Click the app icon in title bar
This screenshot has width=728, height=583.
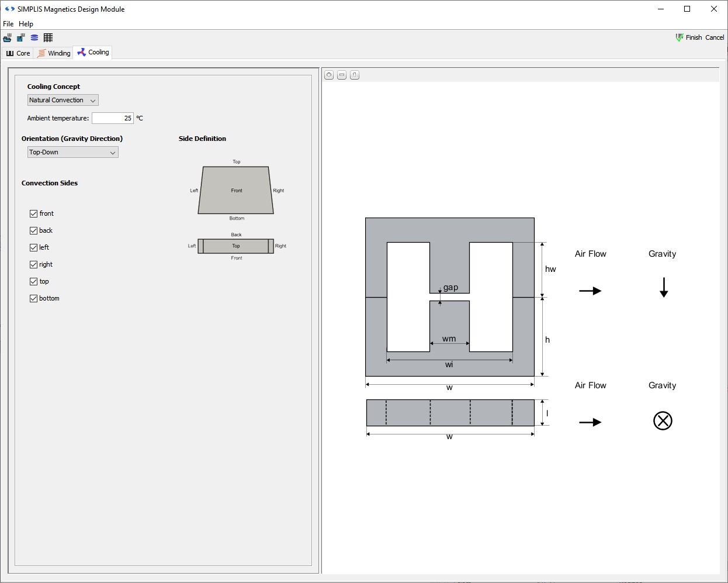9,9
